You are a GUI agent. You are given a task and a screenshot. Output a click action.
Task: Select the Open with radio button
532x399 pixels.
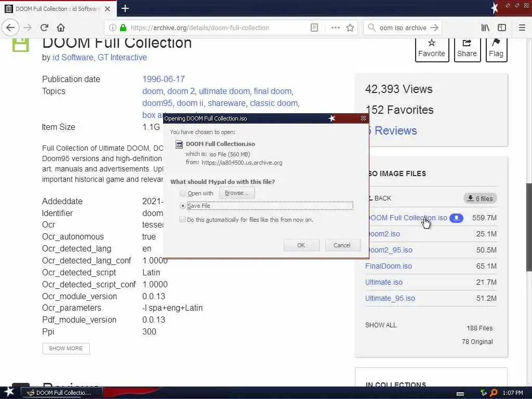(182, 193)
